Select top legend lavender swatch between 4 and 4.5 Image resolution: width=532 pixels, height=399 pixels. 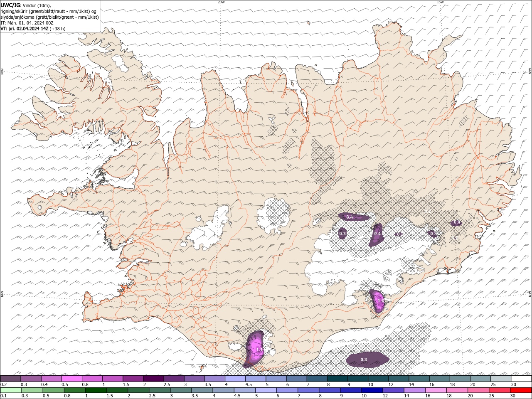point(235,379)
